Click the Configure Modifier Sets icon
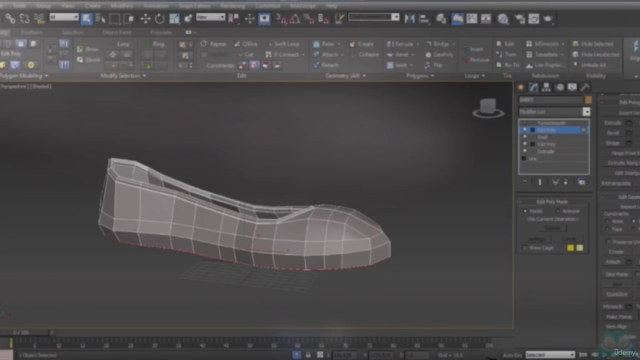 (x=582, y=182)
